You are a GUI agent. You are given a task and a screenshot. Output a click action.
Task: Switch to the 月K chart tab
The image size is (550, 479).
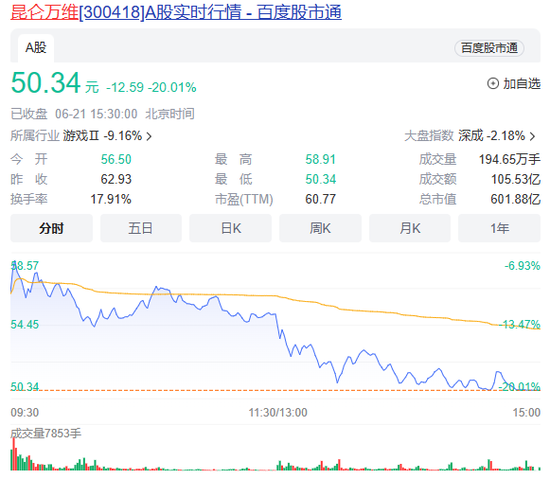[x=410, y=228]
